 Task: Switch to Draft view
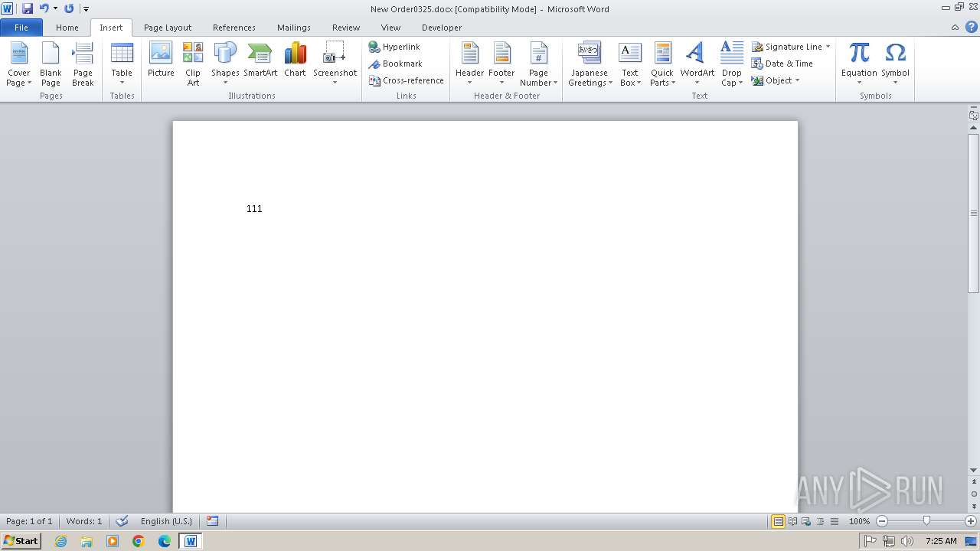click(x=834, y=521)
